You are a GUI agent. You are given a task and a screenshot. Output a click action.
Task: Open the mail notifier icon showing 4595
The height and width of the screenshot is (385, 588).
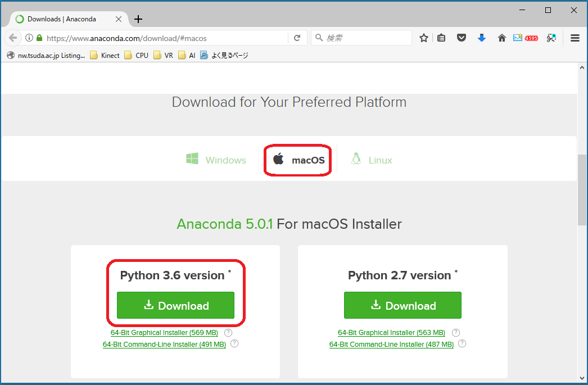[525, 38]
